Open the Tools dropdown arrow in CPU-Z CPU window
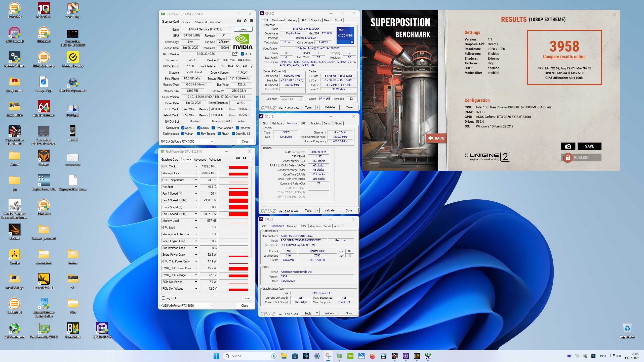Image resolution: width=644 pixels, height=362 pixels. [x=317, y=107]
